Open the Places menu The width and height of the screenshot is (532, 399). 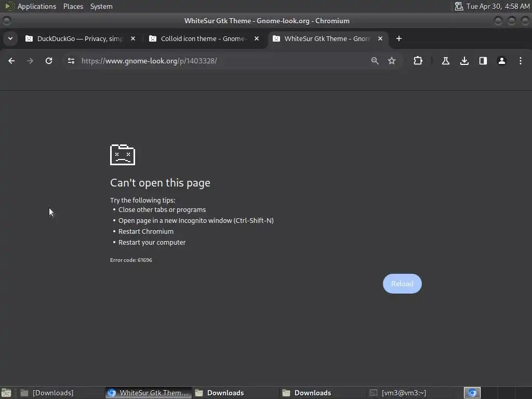coord(73,6)
